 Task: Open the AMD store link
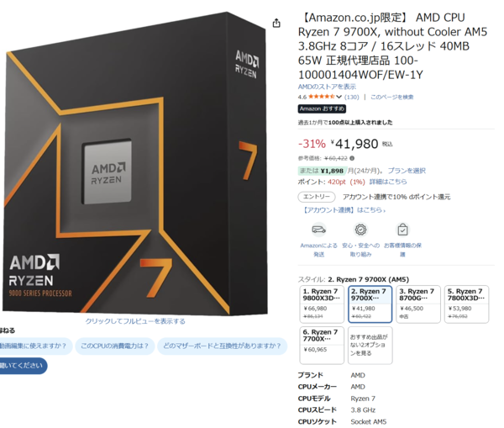(327, 87)
